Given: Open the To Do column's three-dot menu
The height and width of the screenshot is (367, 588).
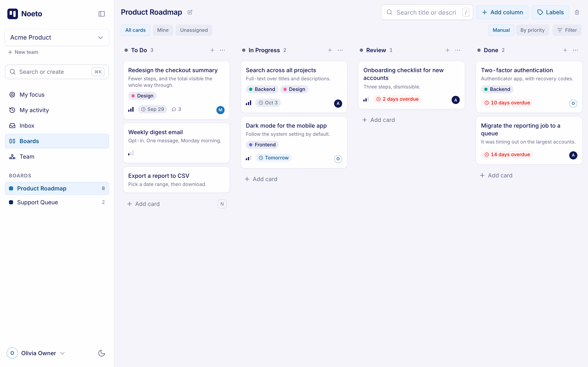Looking at the screenshot, I should click(x=223, y=50).
